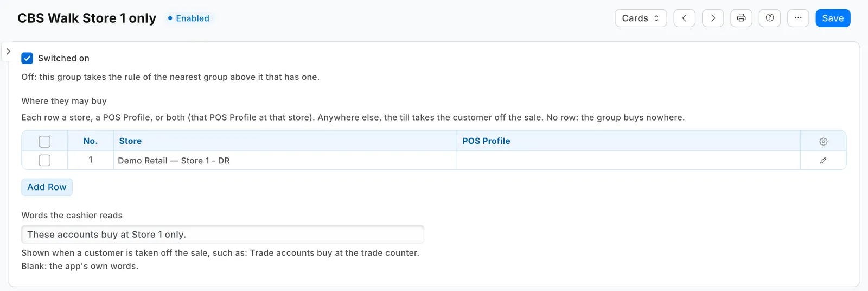Viewport: 868px width, 291px height.
Task: Add Row to the store table
Action: point(47,187)
